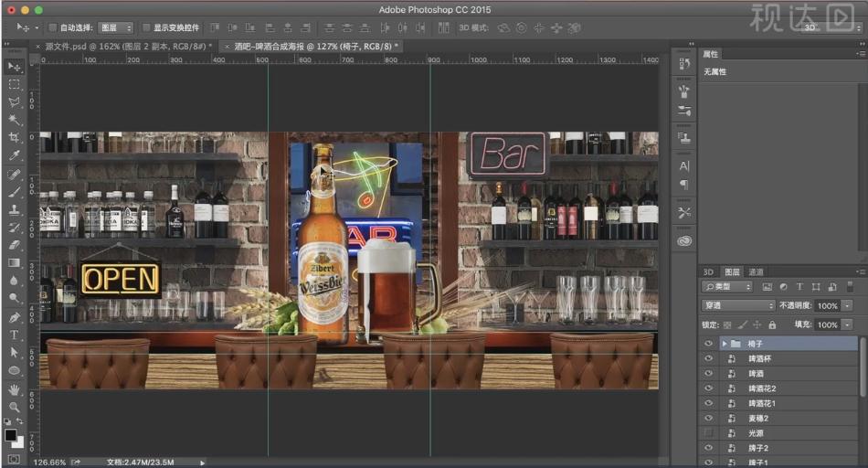This screenshot has height=468, width=868.
Task: Filter layers by adjustment layer icon
Action: point(783,287)
